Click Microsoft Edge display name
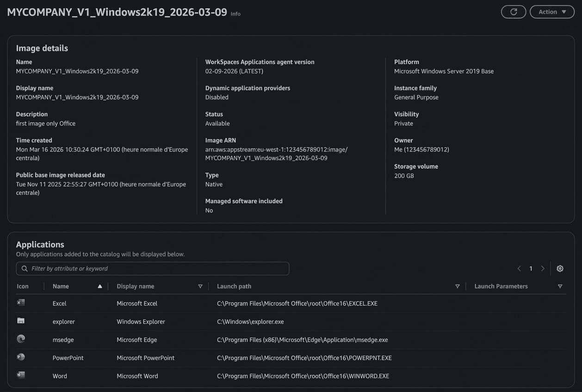Image resolution: width=582 pixels, height=392 pixels. point(137,340)
